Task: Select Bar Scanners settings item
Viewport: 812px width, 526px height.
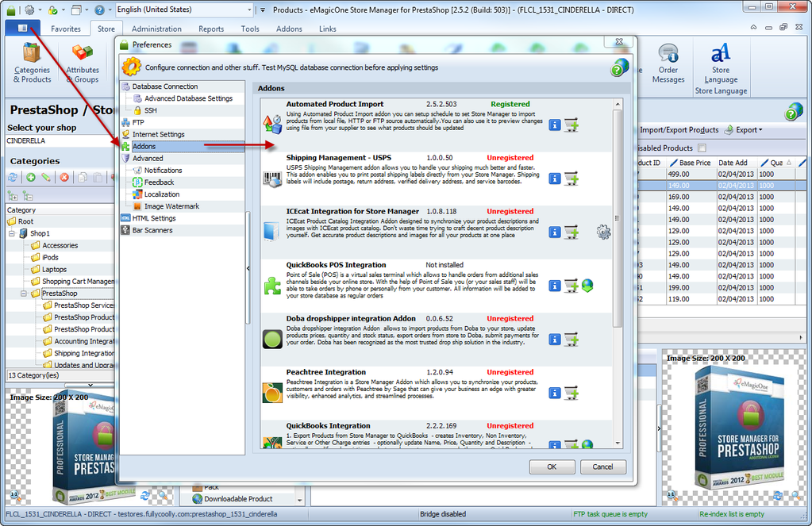Action: (152, 230)
